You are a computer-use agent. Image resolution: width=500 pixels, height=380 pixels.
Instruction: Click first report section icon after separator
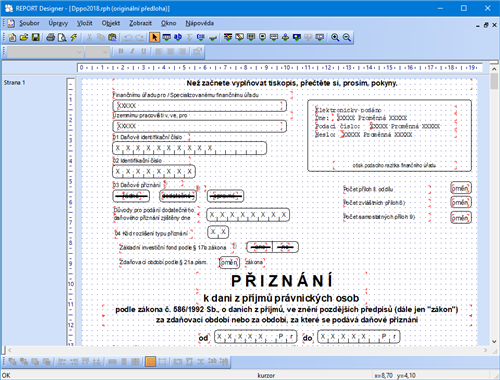point(228,37)
